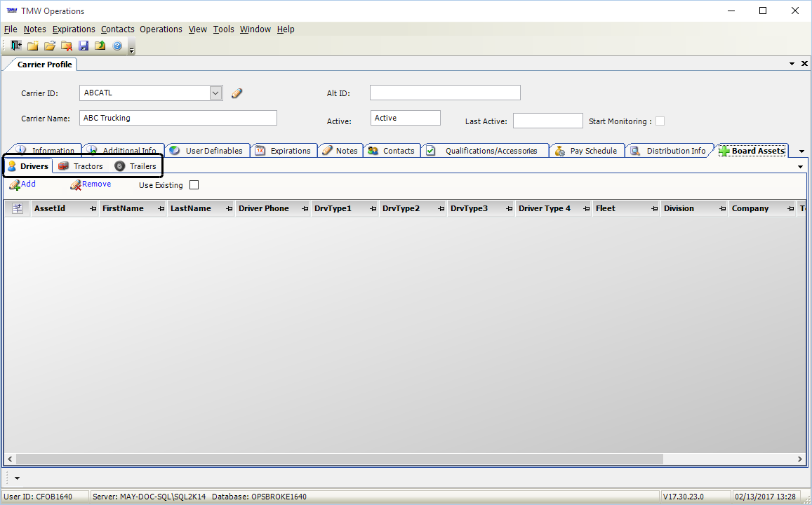Open the carrier Contacts tab

[x=392, y=151]
